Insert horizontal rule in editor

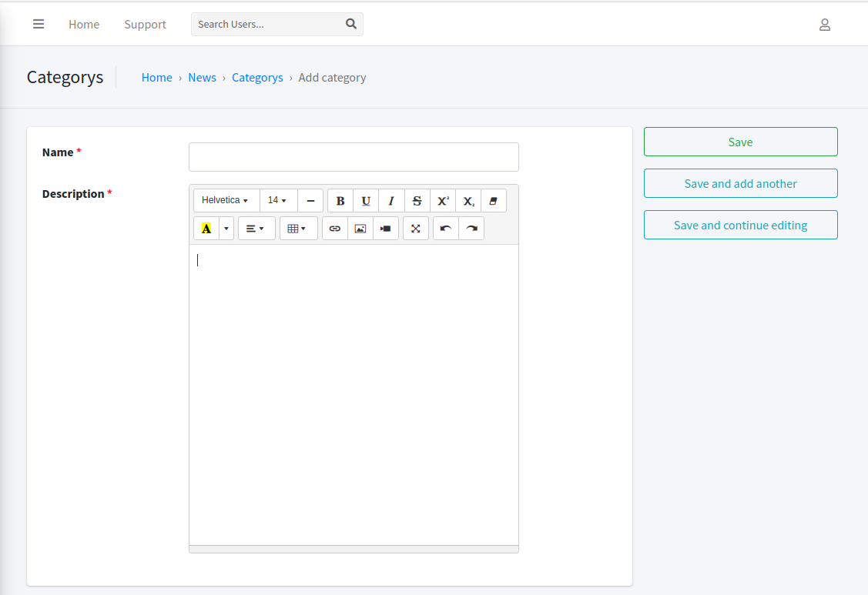(310, 201)
